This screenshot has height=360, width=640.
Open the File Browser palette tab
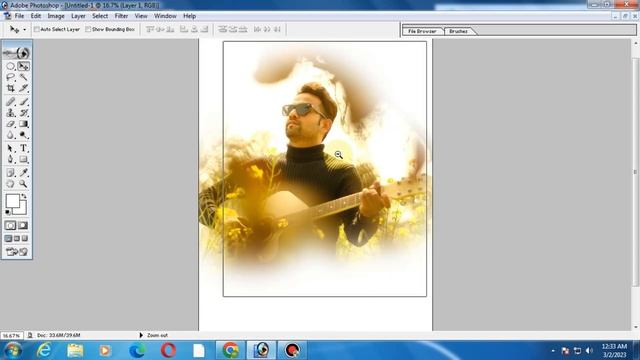click(422, 31)
